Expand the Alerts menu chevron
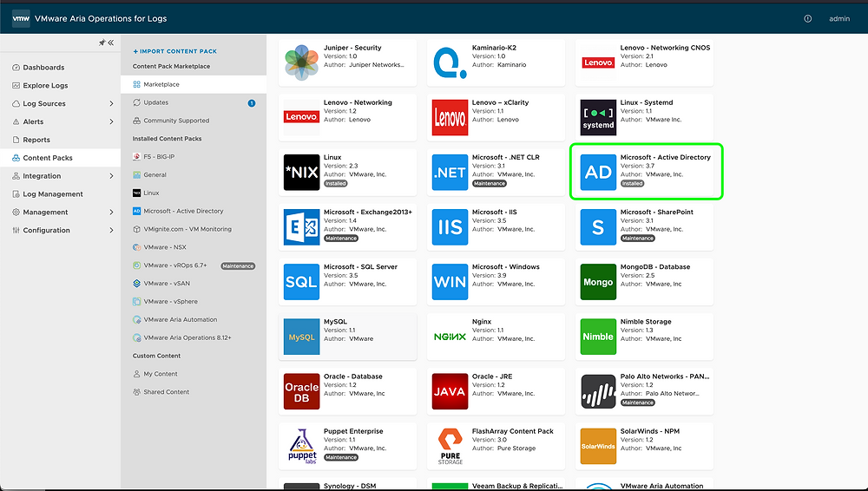 click(x=111, y=121)
